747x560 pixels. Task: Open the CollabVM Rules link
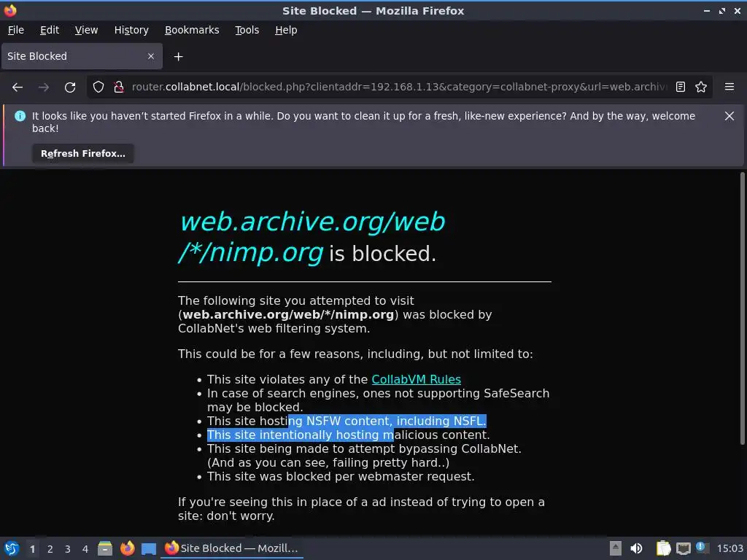click(x=416, y=379)
